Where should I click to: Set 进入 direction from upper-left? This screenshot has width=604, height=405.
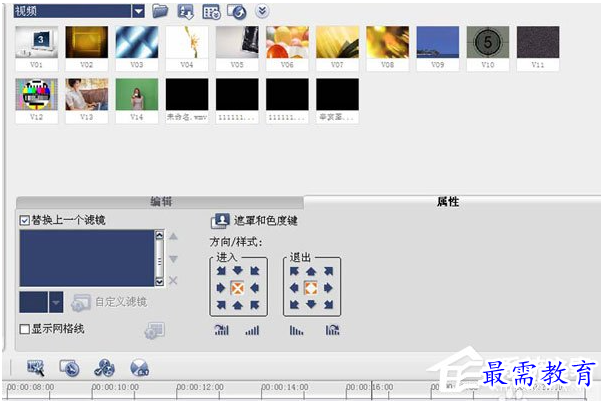pos(221,271)
